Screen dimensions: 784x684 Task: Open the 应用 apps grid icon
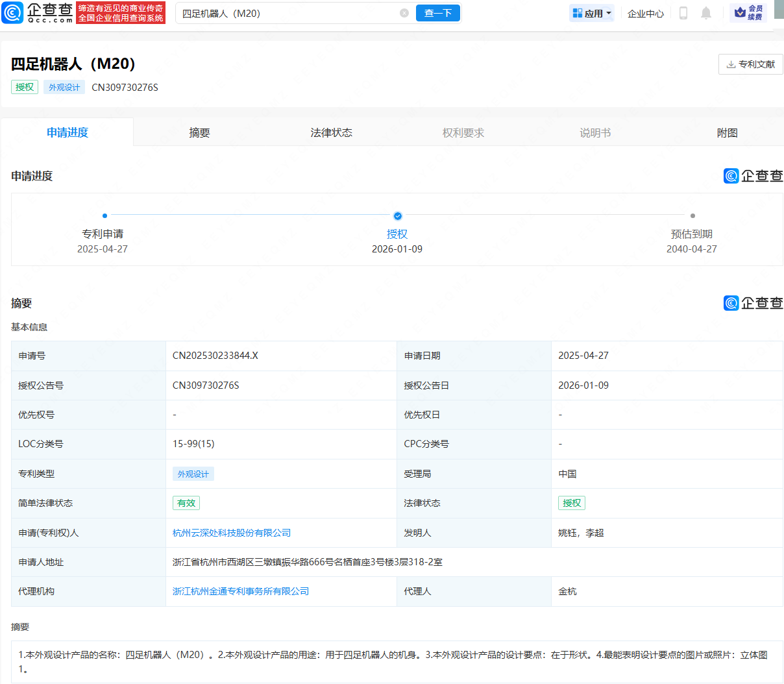pos(577,13)
